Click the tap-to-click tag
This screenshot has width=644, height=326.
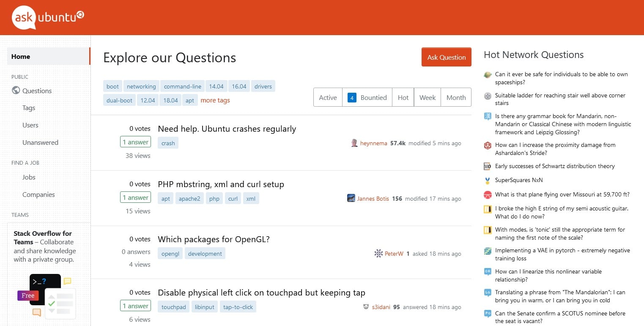[x=238, y=307]
